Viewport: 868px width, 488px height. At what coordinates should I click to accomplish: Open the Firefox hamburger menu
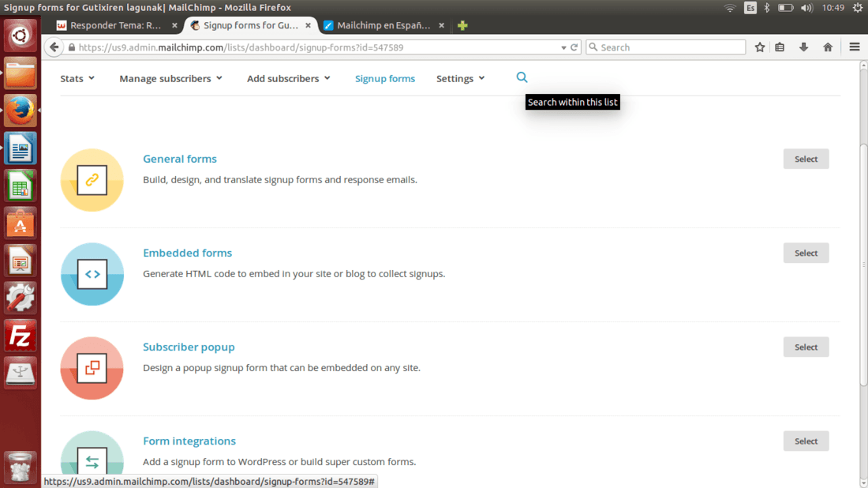click(x=854, y=47)
